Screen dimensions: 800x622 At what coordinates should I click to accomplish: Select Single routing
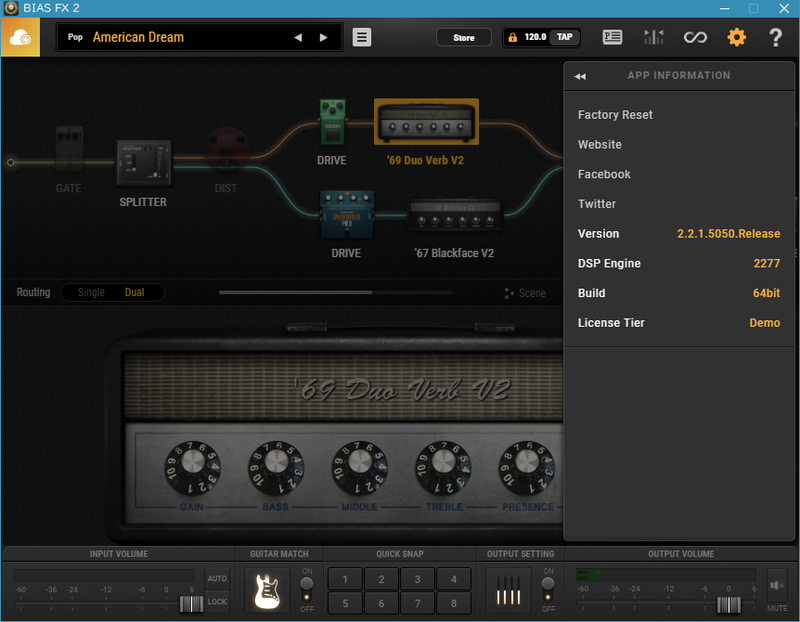[x=91, y=292]
